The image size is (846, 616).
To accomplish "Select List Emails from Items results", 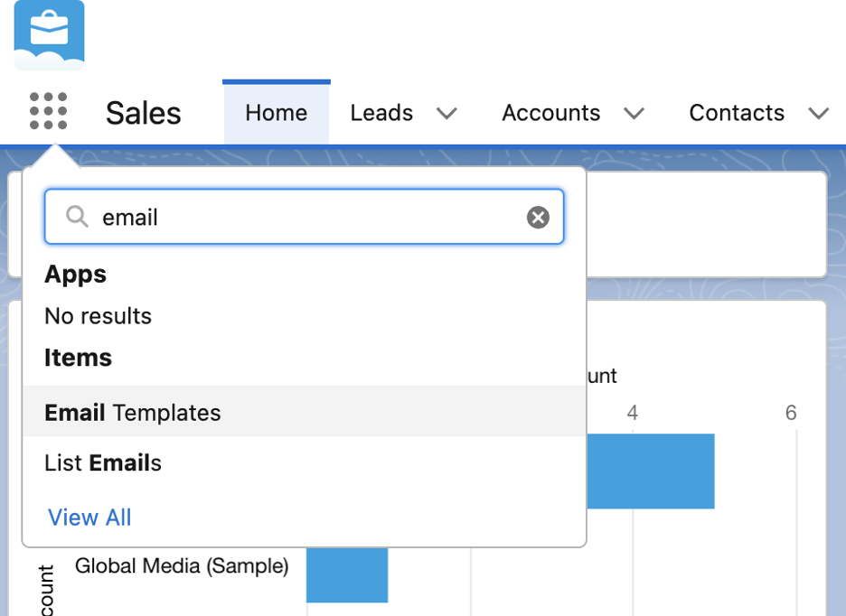I will click(305, 462).
